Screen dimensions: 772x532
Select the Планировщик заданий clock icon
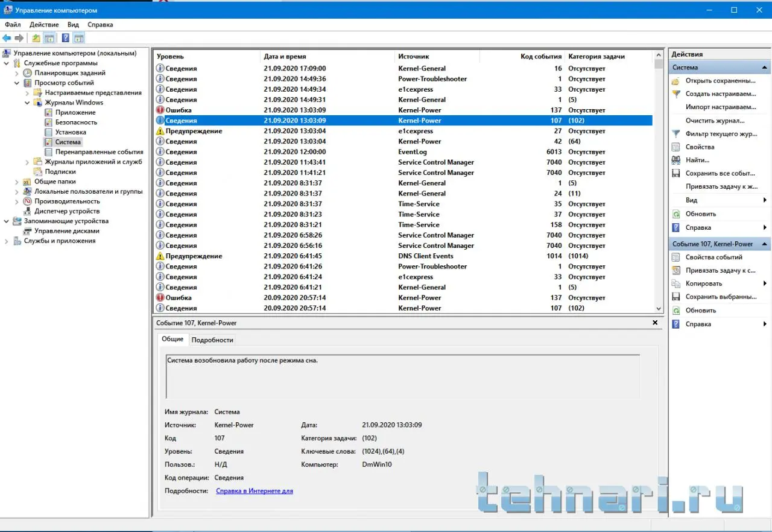tap(28, 73)
